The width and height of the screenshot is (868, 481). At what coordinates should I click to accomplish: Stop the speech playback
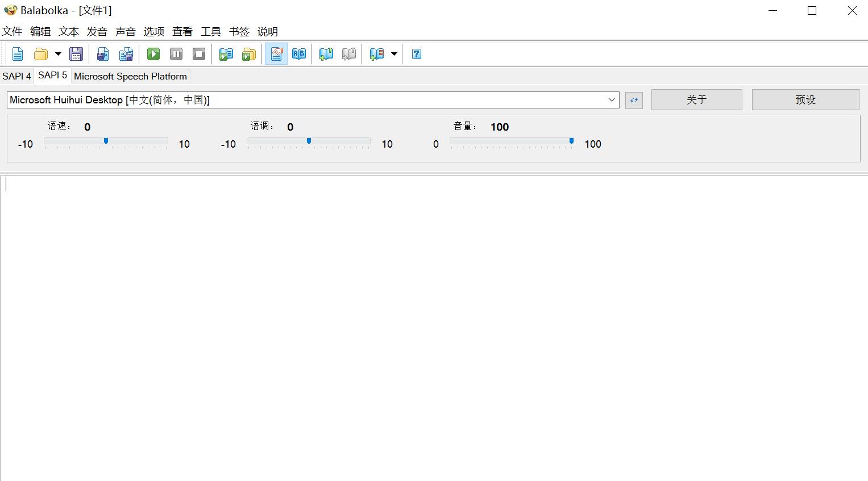(x=199, y=54)
